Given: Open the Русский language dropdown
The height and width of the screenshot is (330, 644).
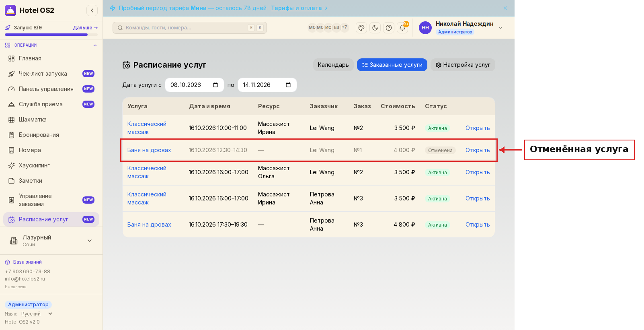Looking at the screenshot, I should point(37,314).
